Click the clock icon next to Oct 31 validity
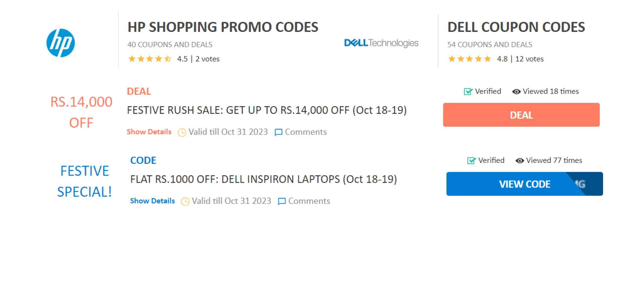The width and height of the screenshot is (644, 301). click(181, 132)
